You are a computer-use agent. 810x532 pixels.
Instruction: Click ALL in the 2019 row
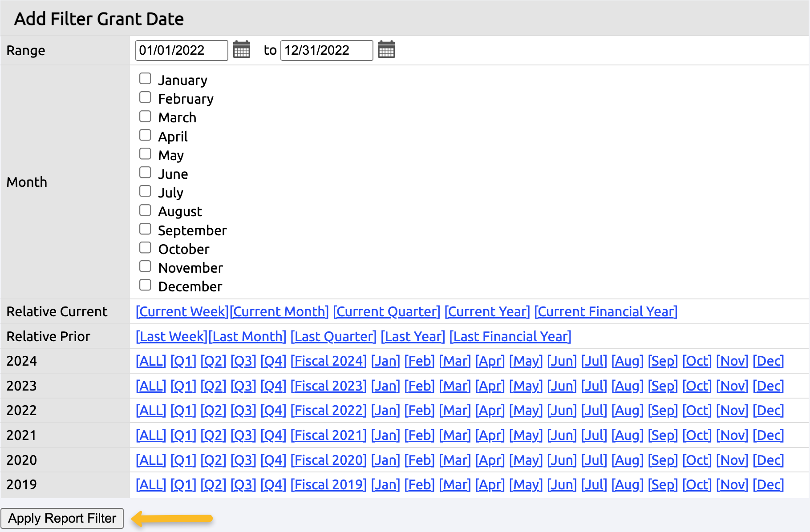point(151,484)
